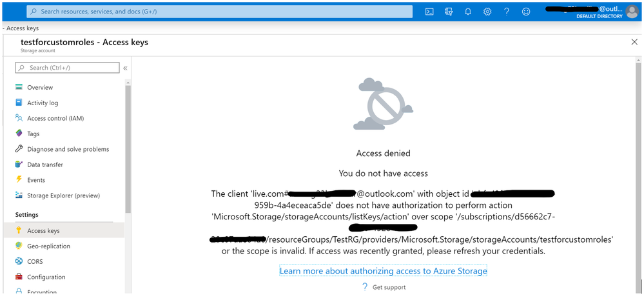The image size is (644, 300).
Task: Open Cloud Shell from top bar
Action: (429, 12)
